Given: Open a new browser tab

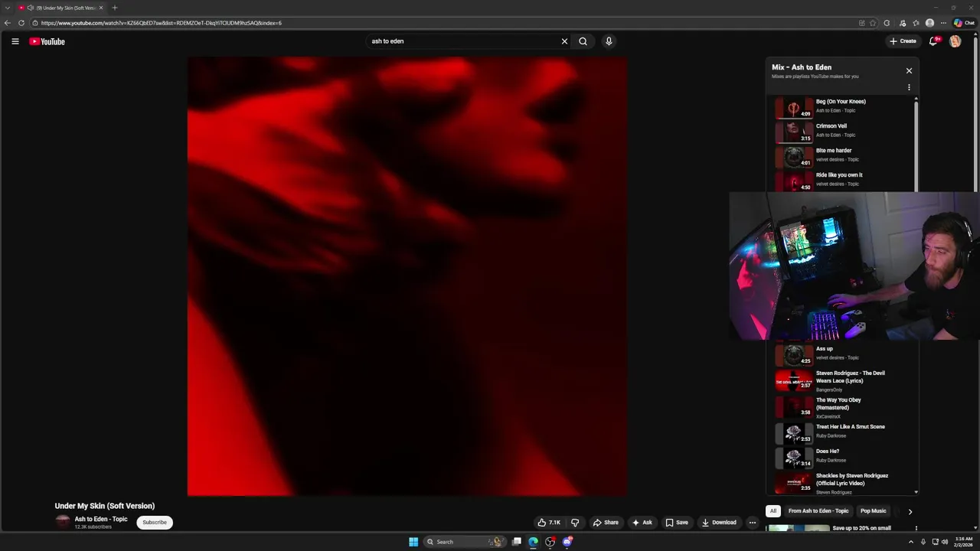Looking at the screenshot, I should point(114,8).
